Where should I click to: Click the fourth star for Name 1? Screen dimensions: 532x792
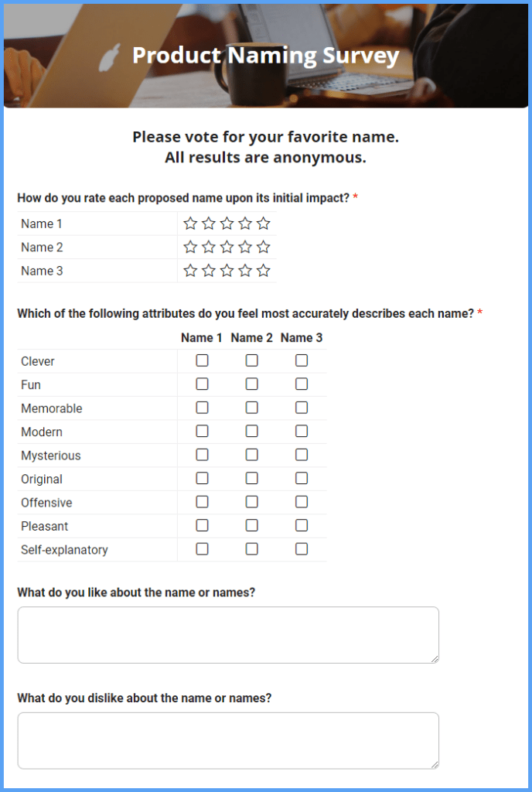tap(245, 223)
